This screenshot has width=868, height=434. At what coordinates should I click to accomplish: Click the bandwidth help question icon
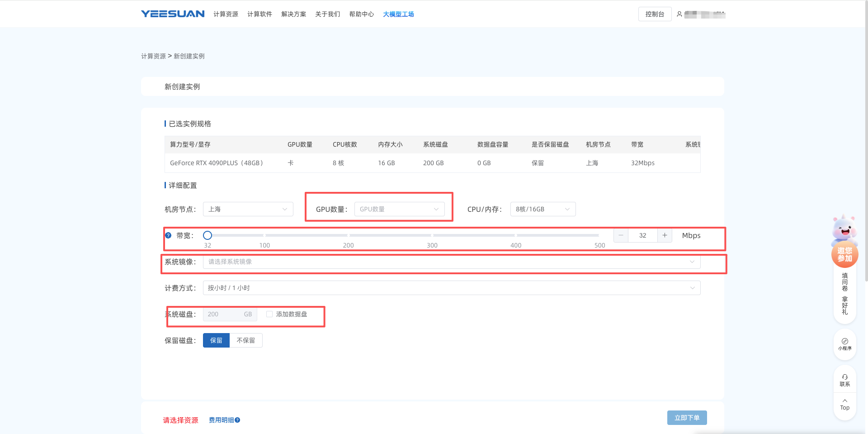coord(168,235)
